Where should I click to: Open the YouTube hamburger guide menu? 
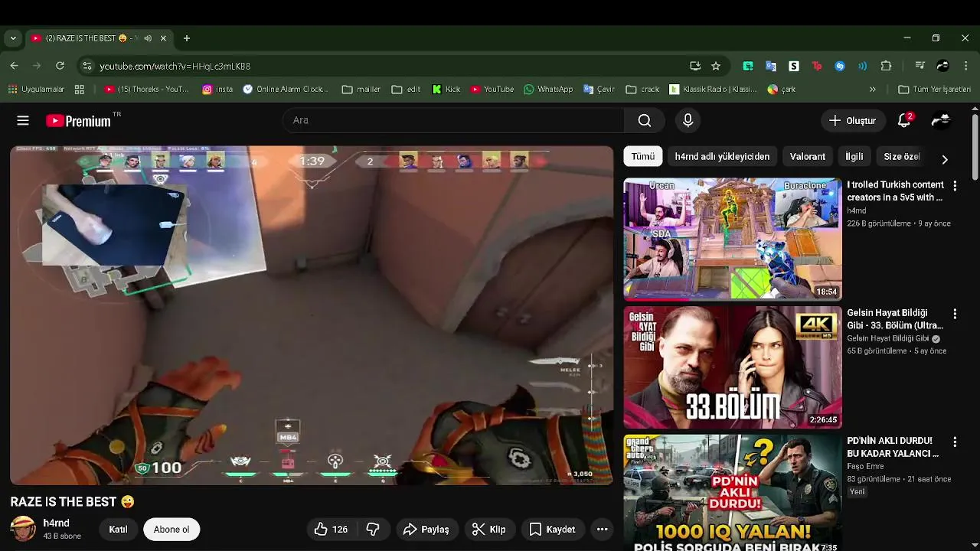click(x=23, y=120)
